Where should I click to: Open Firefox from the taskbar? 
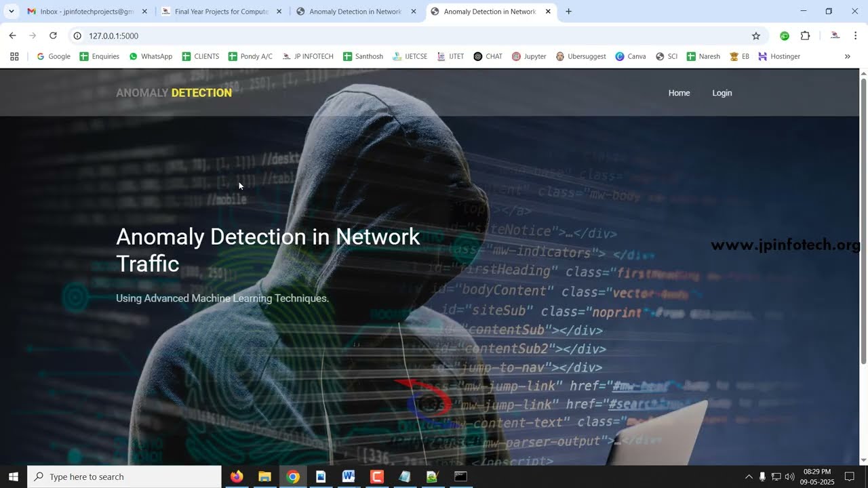click(x=236, y=476)
